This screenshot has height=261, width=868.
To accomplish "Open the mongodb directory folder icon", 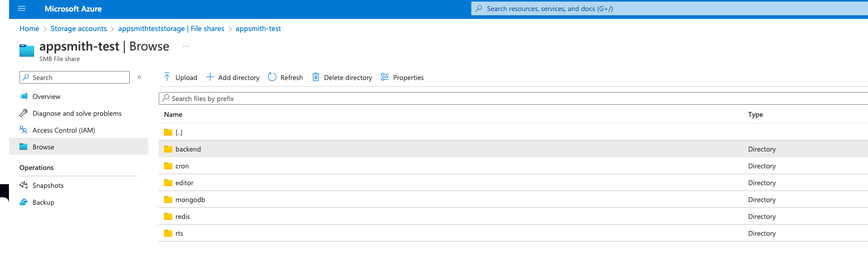I will tap(168, 200).
